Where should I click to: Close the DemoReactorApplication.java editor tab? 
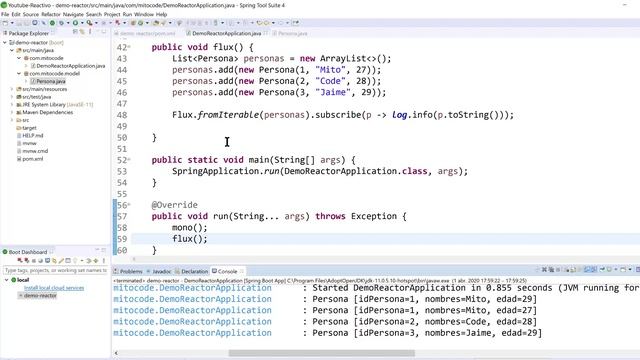click(266, 33)
